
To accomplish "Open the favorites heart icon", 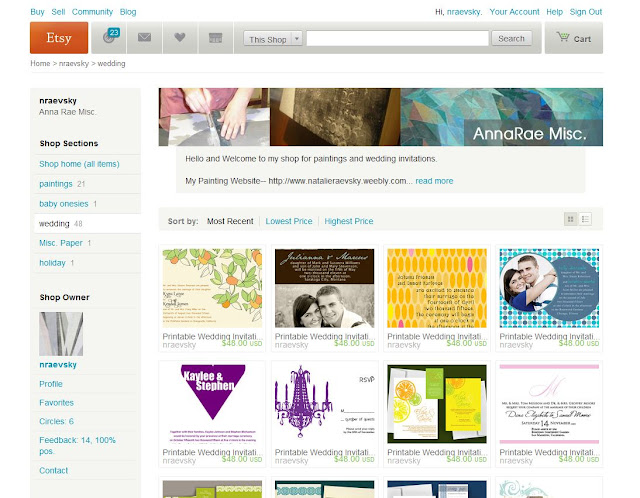I will 180,38.
